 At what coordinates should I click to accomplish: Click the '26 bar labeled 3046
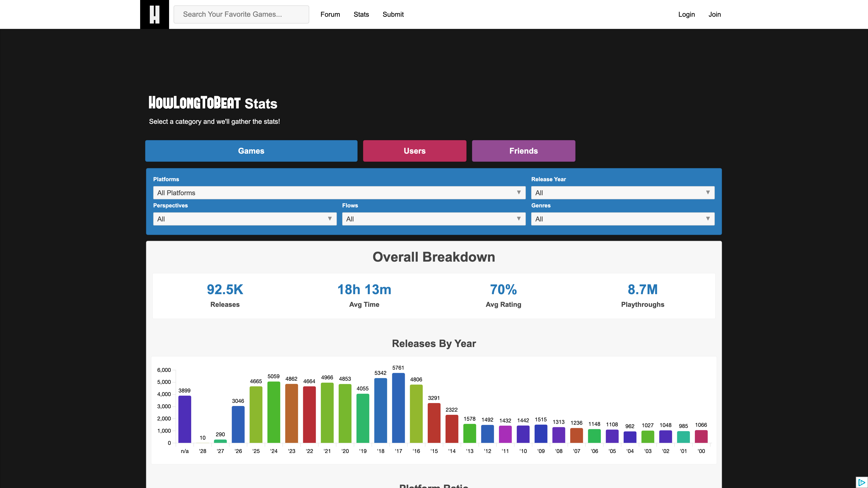coord(238,424)
